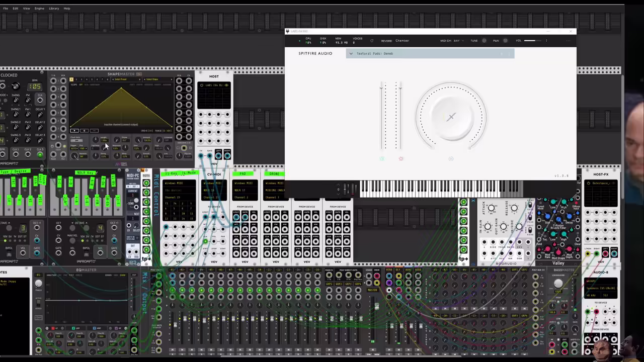This screenshot has height=362, width=644.
Task: Click the Audio-8 WASAPI device display
Action: point(600,282)
